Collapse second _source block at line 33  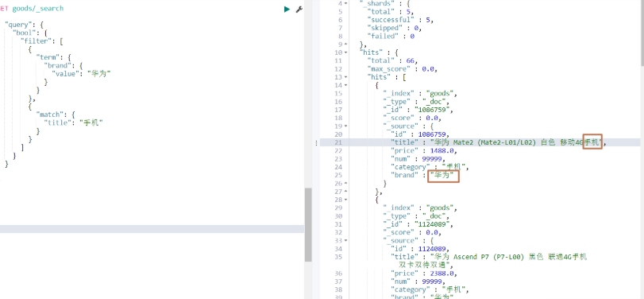coord(345,241)
